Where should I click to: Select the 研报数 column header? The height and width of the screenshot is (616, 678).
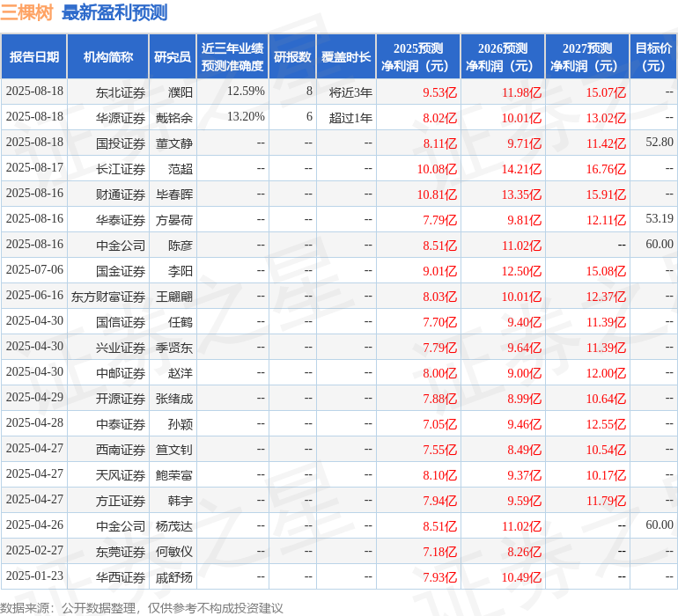point(292,56)
